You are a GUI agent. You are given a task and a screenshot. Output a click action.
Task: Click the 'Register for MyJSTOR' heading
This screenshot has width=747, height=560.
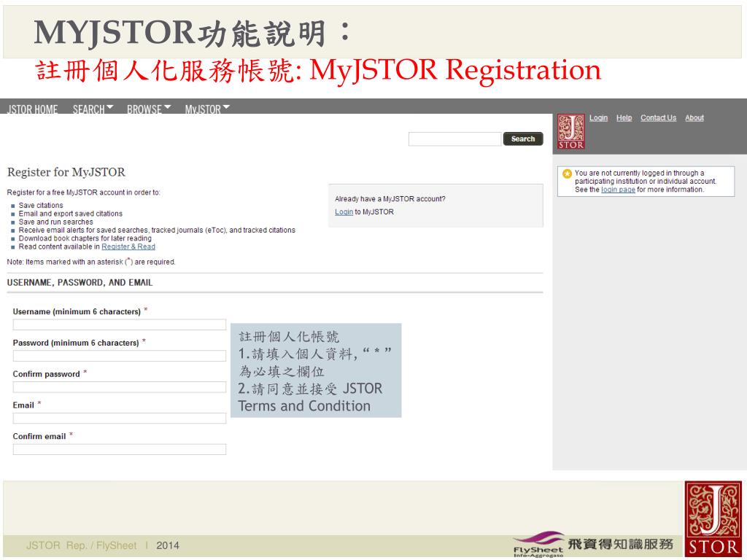click(x=66, y=172)
